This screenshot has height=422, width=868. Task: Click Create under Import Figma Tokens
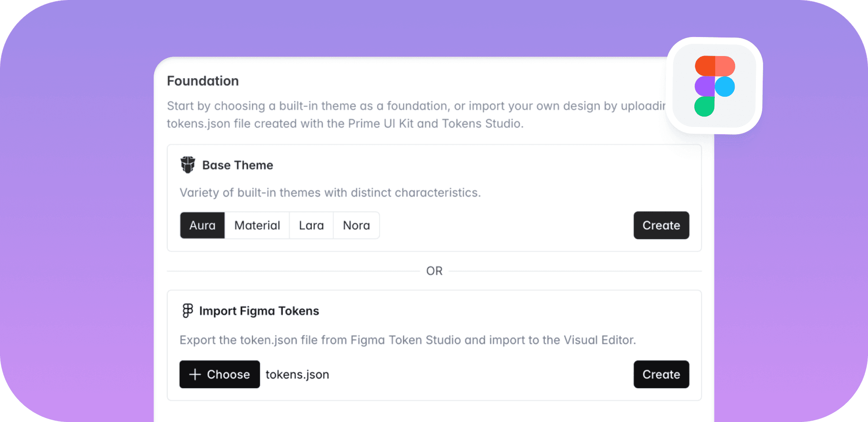[x=661, y=375]
